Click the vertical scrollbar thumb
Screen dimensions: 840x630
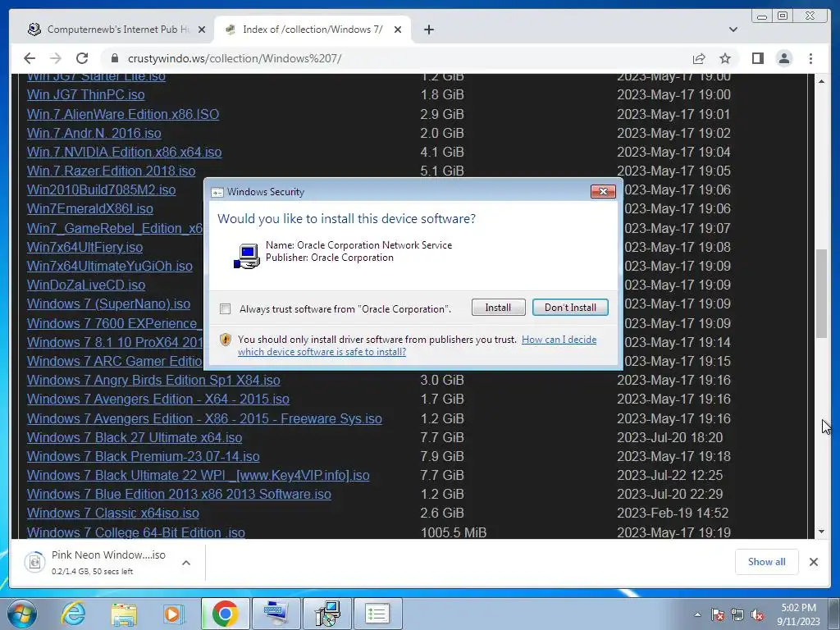(x=821, y=294)
